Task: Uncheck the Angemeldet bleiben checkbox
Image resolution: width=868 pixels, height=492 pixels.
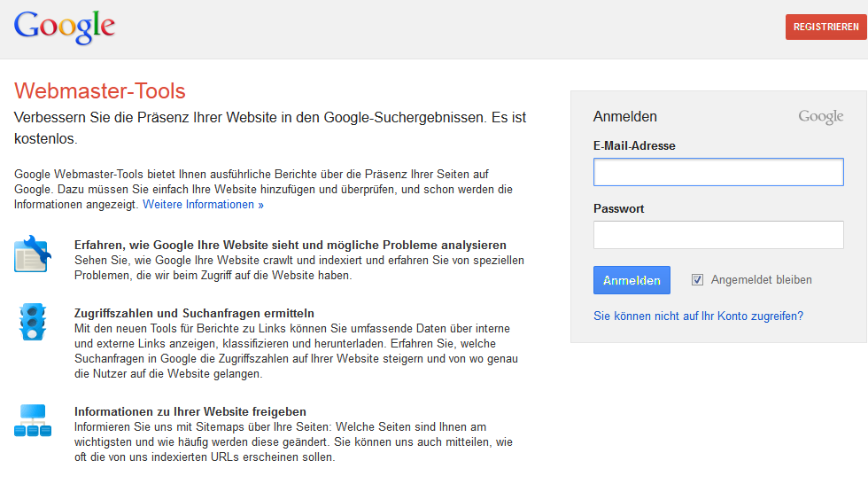Action: point(698,280)
